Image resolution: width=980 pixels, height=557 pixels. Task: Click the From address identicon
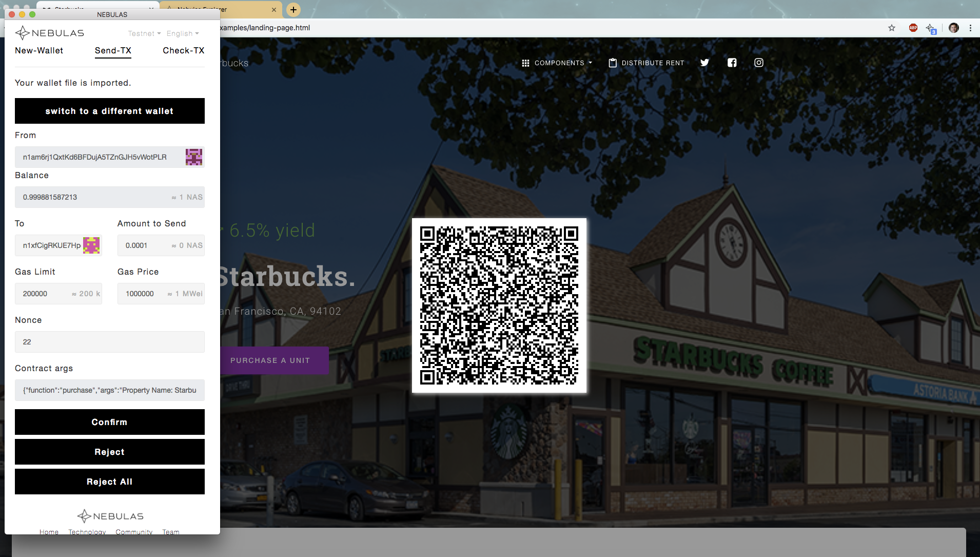(194, 157)
